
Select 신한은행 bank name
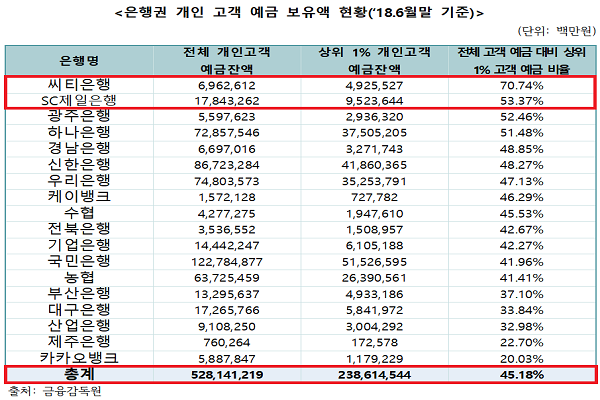(79, 165)
